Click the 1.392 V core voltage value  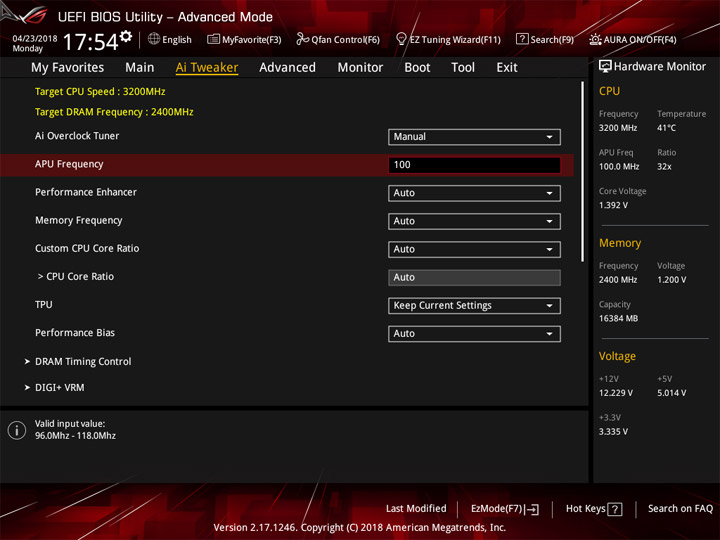[613, 205]
